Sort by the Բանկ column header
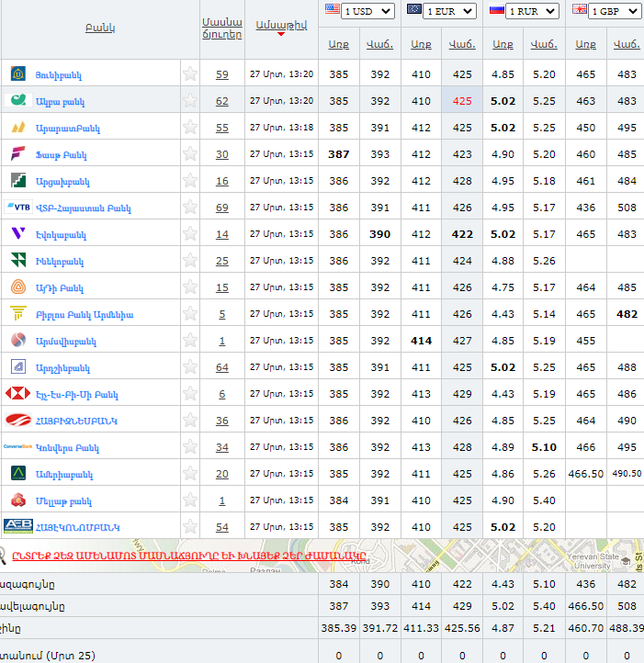Image resolution: width=644 pixels, height=663 pixels. pyautogui.click(x=100, y=28)
